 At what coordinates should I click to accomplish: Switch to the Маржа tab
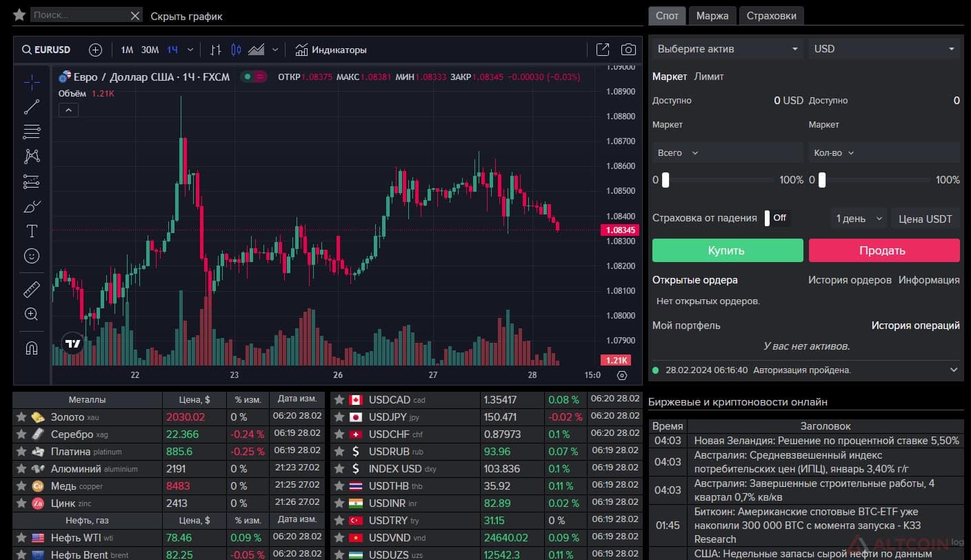pyautogui.click(x=712, y=16)
